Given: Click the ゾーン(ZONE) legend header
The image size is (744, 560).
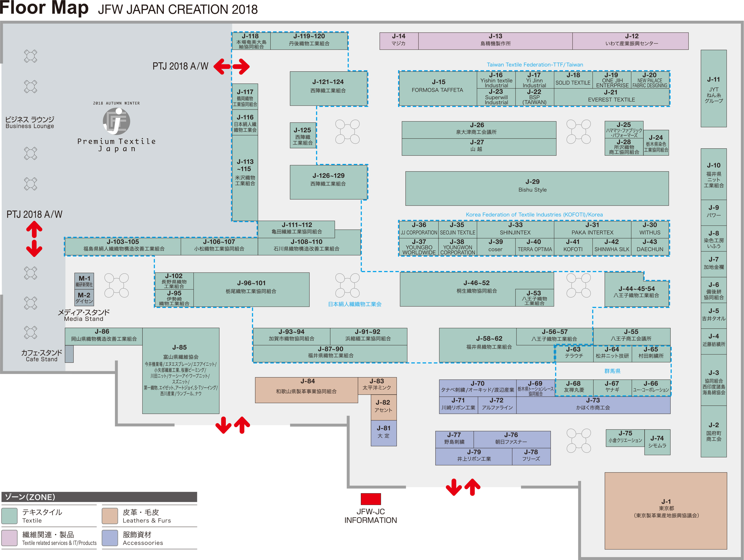Looking at the screenshot, I should click(99, 497).
